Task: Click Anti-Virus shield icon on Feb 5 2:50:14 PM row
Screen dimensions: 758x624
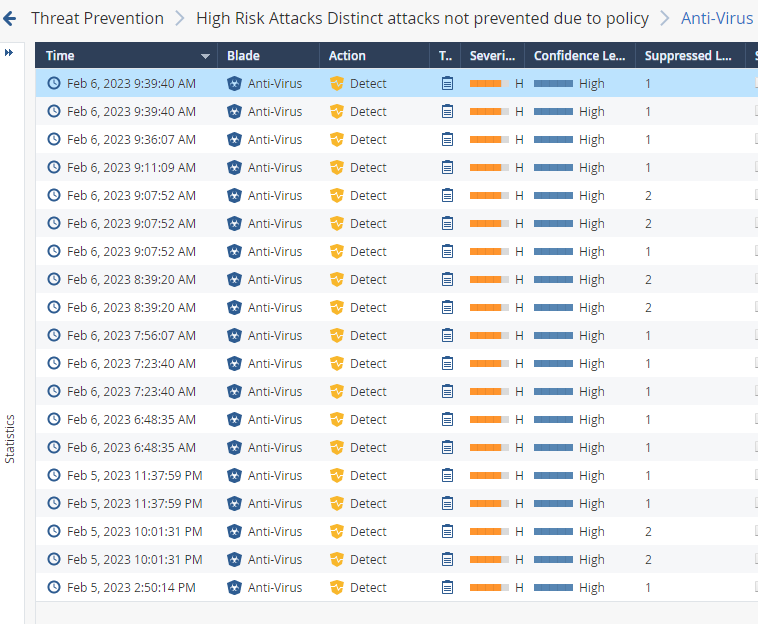Action: coord(235,588)
